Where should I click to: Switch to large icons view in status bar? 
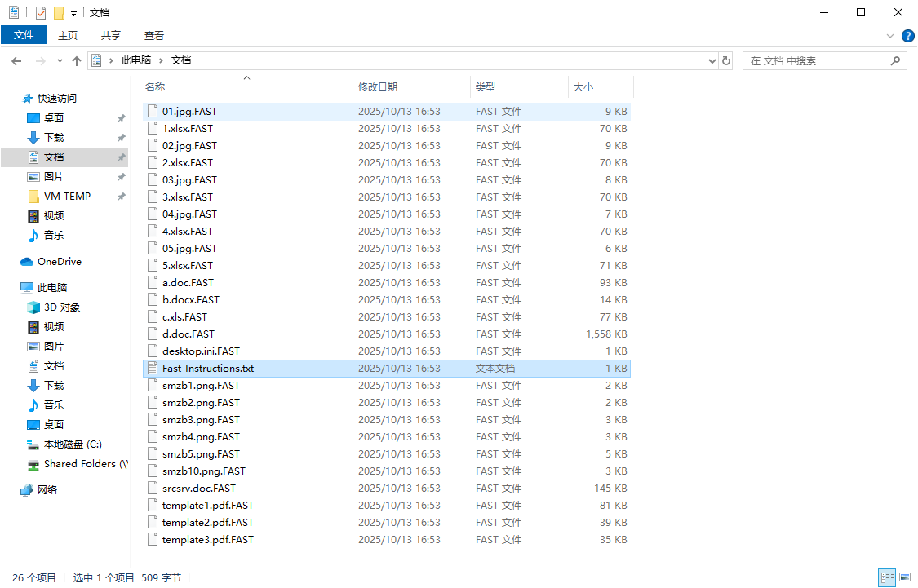[904, 577]
